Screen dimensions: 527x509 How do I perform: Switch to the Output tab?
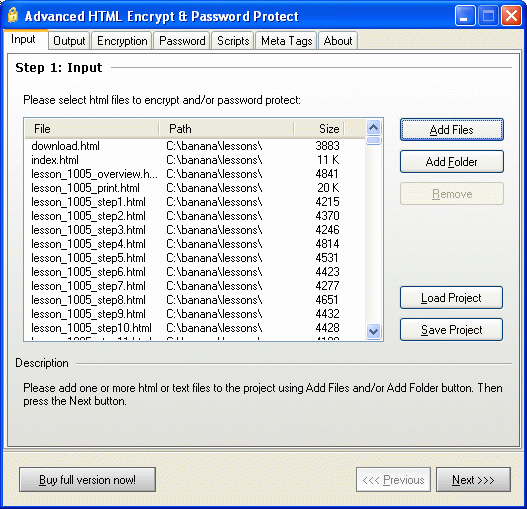[69, 41]
